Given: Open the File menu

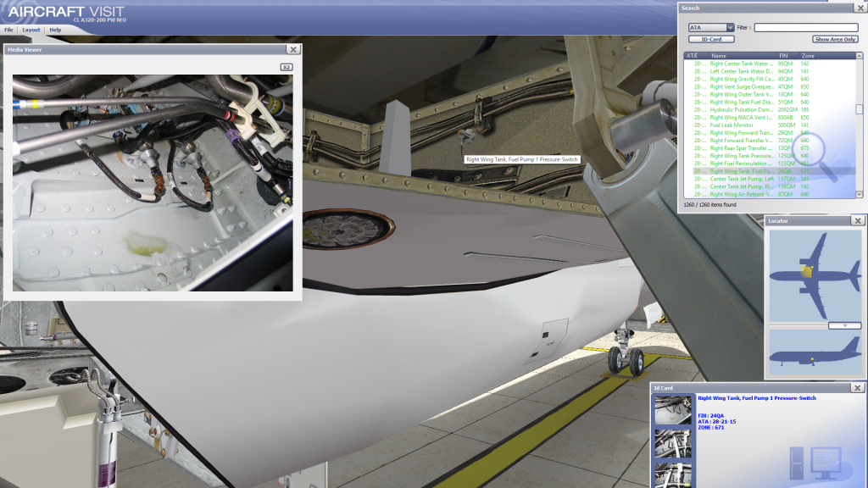Looking at the screenshot, I should pyautogui.click(x=8, y=30).
